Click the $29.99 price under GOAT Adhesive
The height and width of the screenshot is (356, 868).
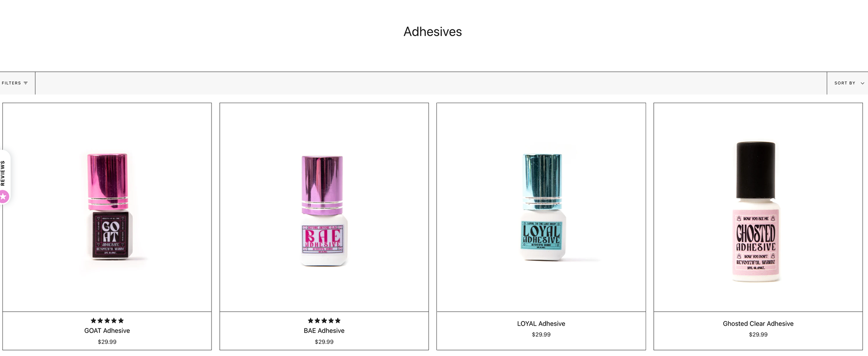(x=107, y=342)
